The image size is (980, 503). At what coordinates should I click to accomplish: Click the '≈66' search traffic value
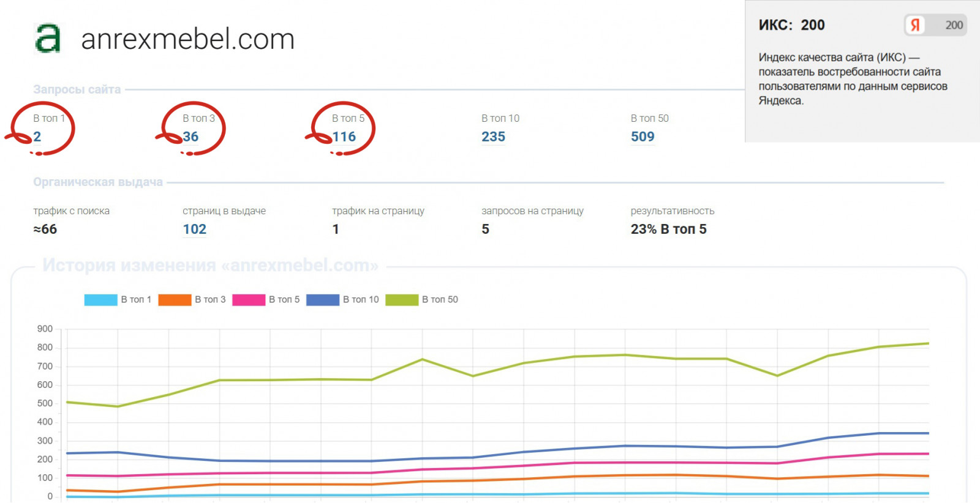coord(45,229)
